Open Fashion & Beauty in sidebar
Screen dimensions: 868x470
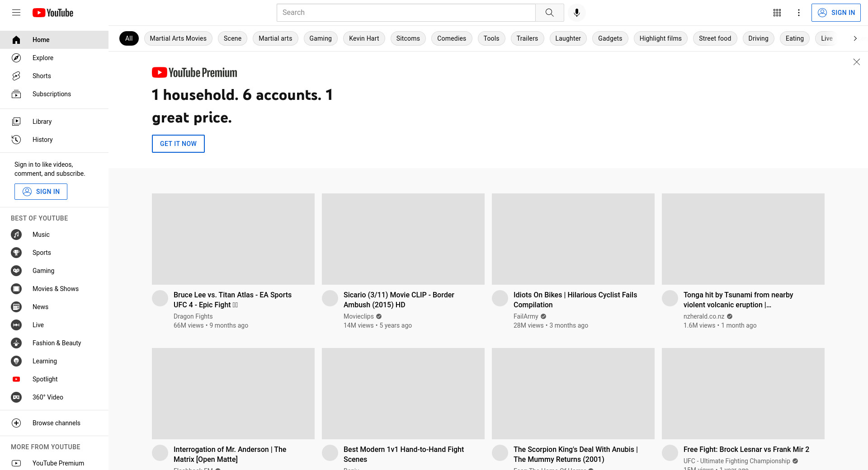point(54,343)
